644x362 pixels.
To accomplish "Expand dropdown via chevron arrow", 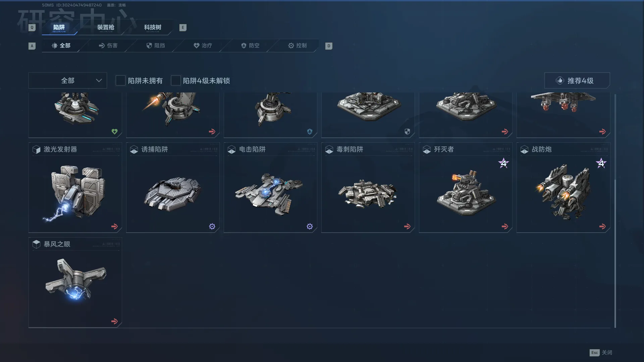I will (x=99, y=80).
